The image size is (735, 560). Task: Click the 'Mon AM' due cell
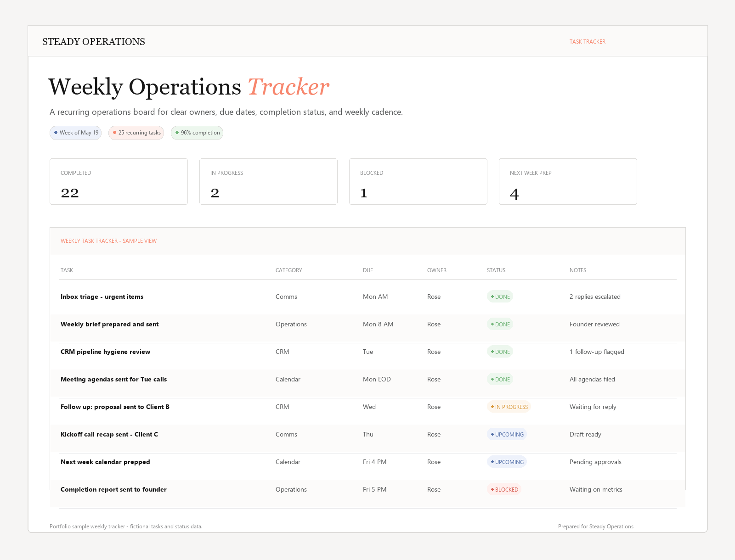375,297
